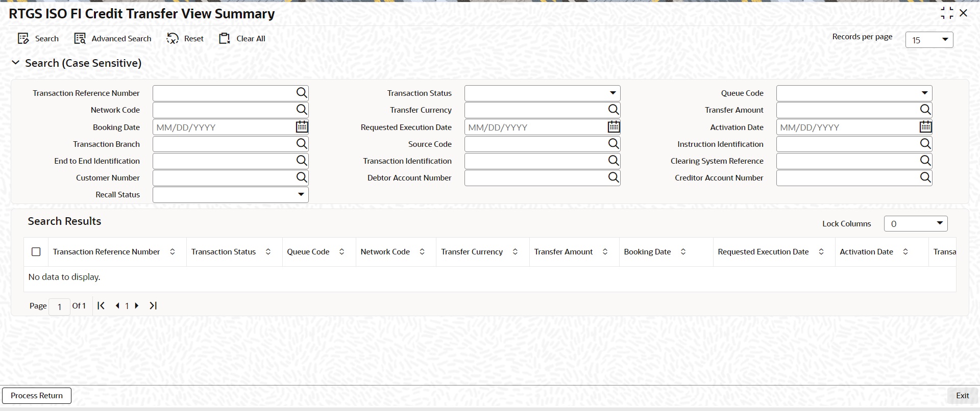Click the page number input box

pos(59,306)
